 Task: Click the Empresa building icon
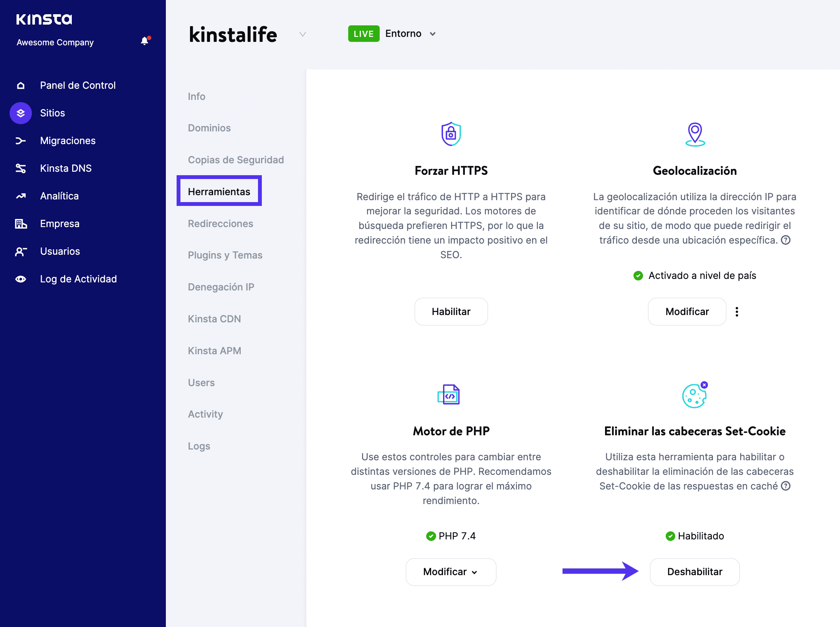pos(21,224)
